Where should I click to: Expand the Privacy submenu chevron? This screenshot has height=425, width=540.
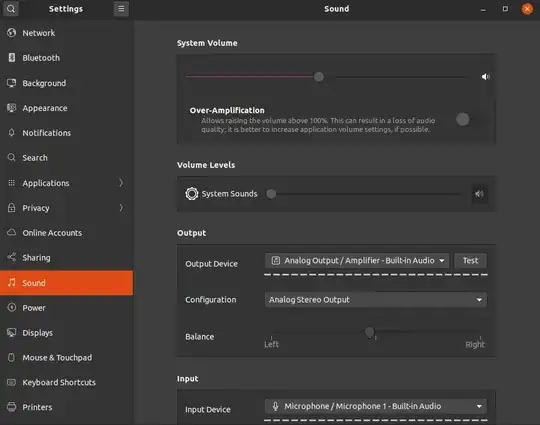(121, 208)
